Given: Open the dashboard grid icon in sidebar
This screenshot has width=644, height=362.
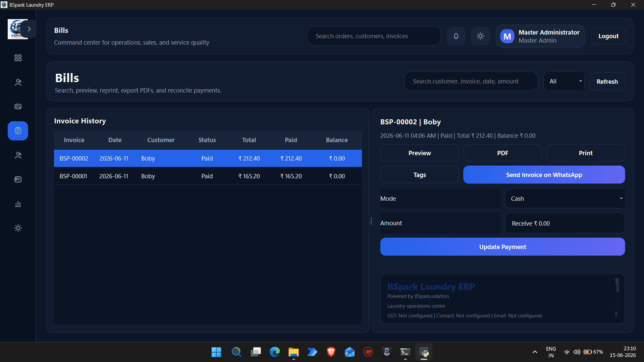Looking at the screenshot, I should pyautogui.click(x=18, y=58).
